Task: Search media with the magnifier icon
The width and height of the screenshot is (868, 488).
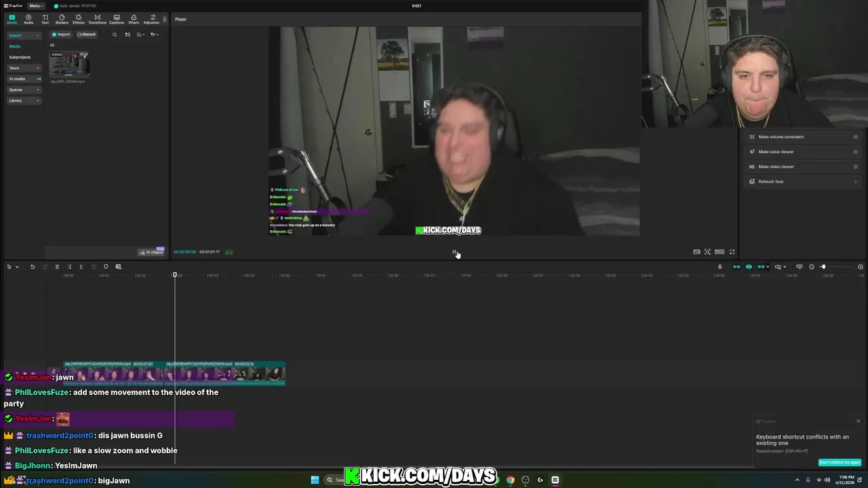Action: [115, 35]
